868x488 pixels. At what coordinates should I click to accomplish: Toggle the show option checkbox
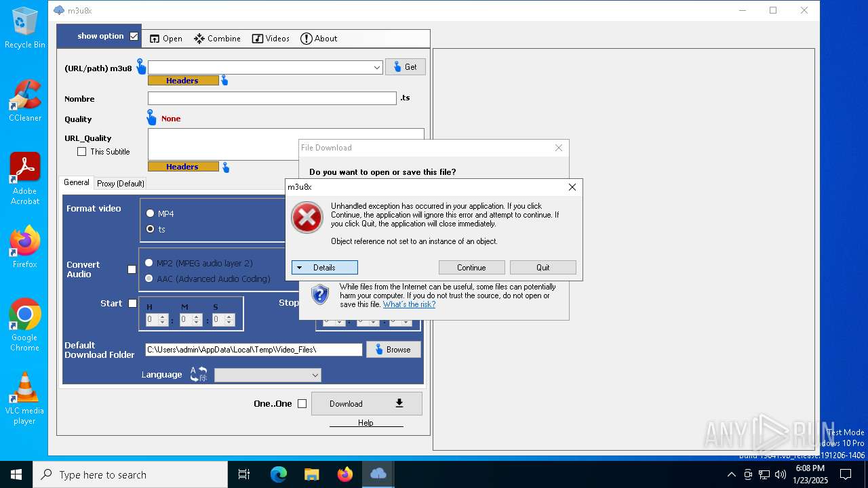[134, 36]
